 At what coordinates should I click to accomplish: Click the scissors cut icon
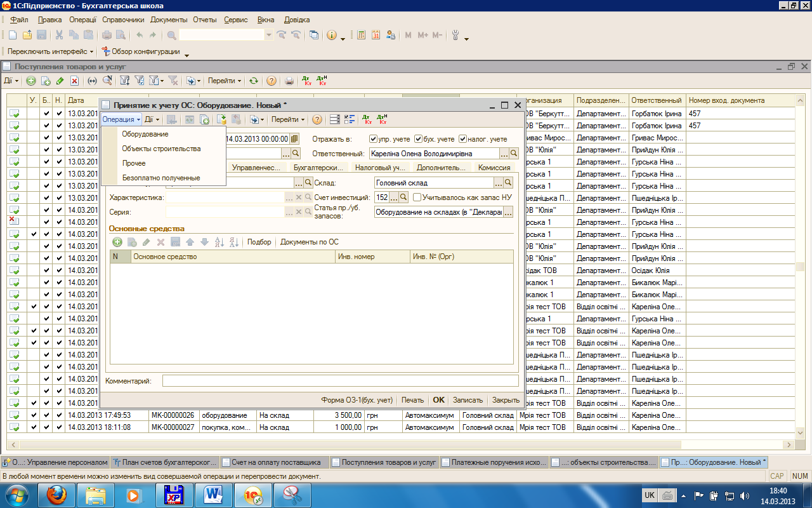click(x=59, y=36)
